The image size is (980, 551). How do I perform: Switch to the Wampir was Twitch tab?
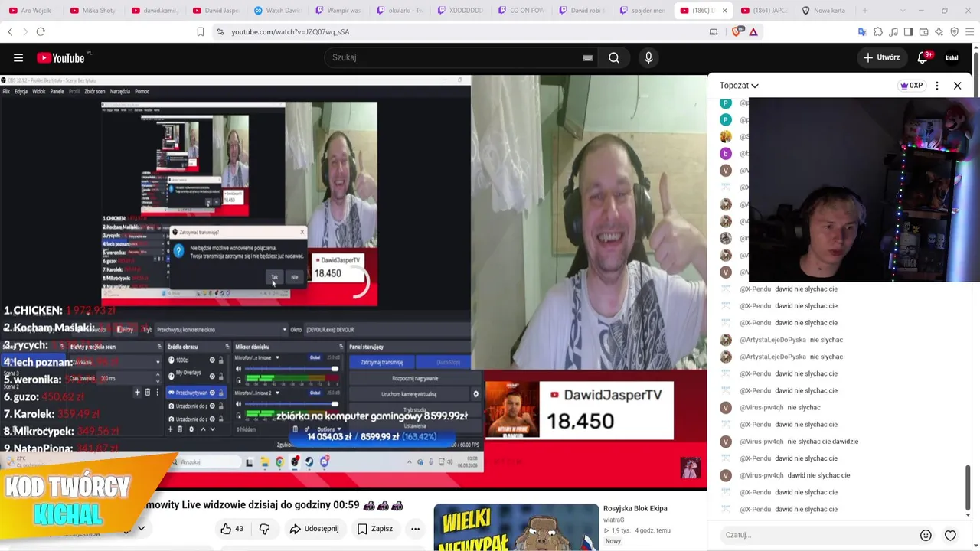[x=338, y=11]
